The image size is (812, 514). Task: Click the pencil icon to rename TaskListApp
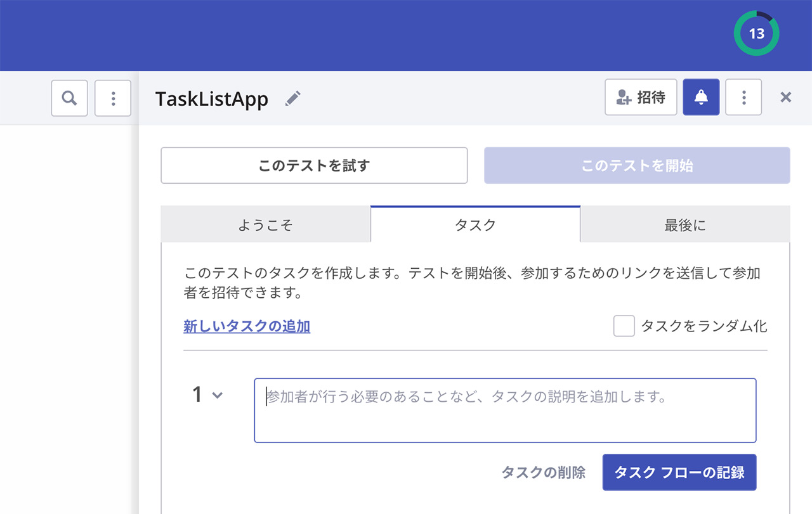click(x=292, y=98)
